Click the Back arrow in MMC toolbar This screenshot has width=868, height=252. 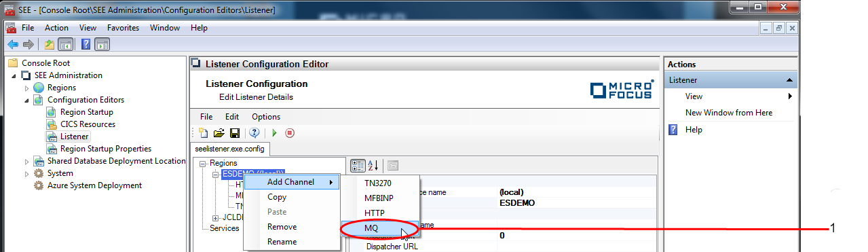point(12,44)
